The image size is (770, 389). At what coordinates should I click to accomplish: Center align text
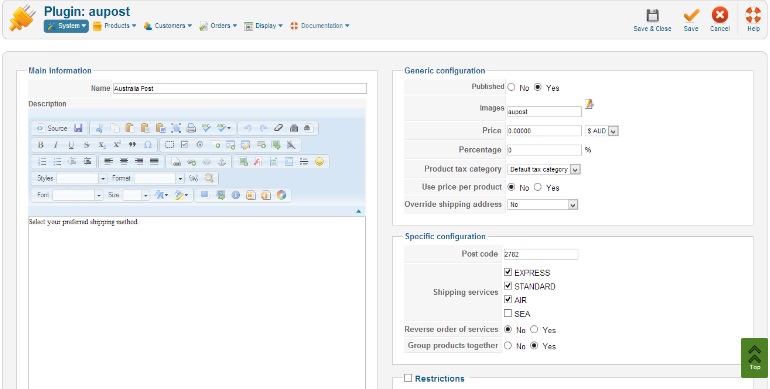coord(124,162)
